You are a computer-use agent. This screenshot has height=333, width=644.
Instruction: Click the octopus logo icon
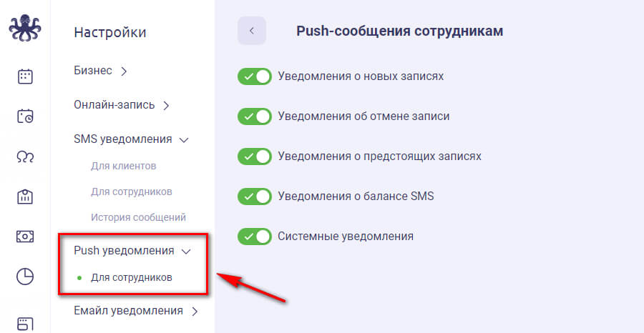tap(25, 30)
